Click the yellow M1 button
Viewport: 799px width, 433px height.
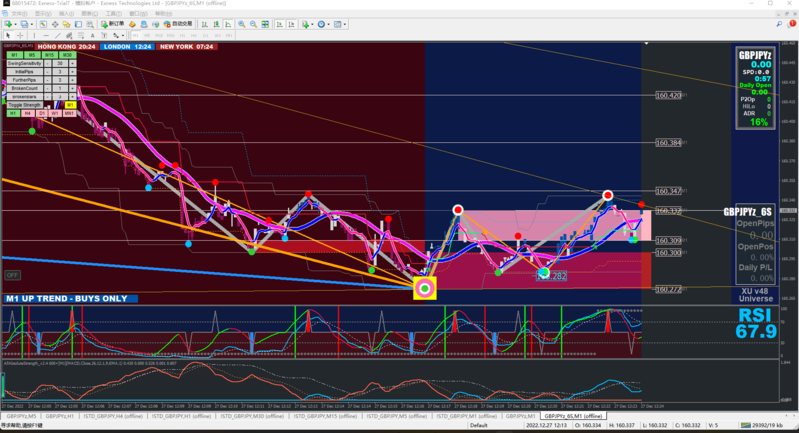pos(70,105)
